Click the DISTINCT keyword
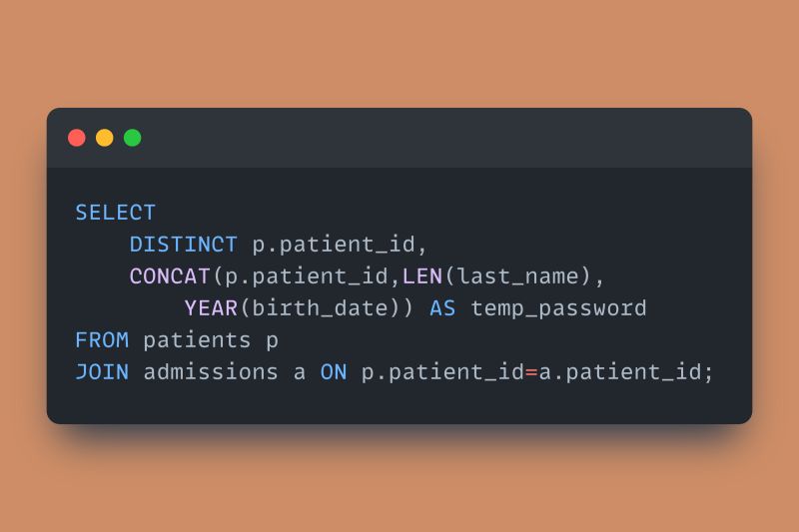 (x=183, y=245)
